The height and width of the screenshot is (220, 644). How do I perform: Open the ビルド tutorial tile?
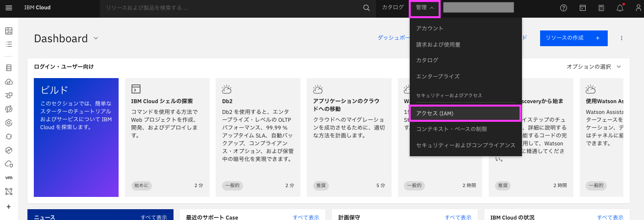pyautogui.click(x=76, y=137)
